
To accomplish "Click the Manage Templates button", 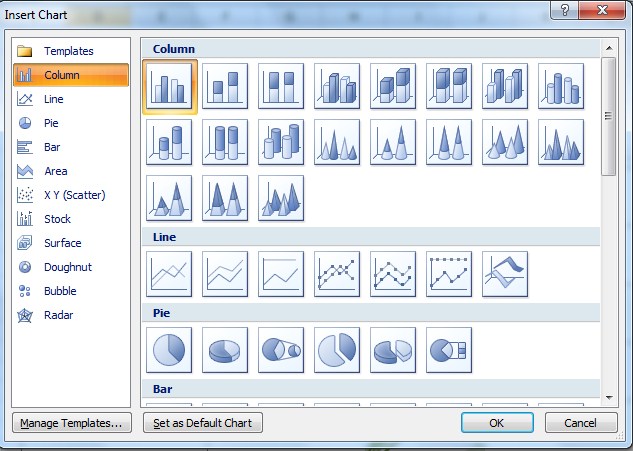I will pyautogui.click(x=72, y=423).
